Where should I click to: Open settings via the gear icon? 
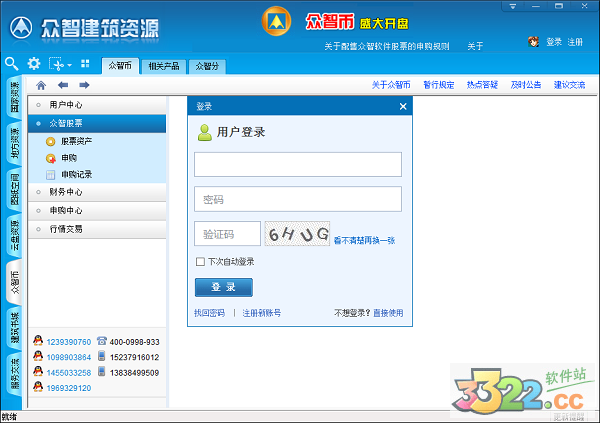(x=34, y=64)
